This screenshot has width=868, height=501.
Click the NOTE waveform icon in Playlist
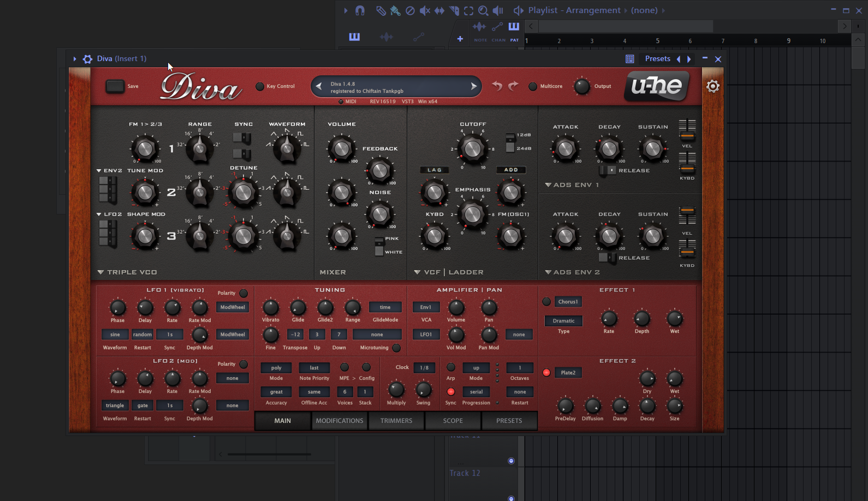[480, 27]
